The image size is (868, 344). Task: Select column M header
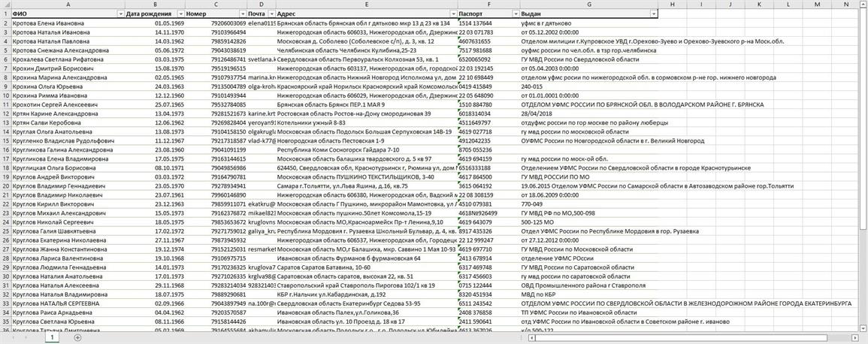point(817,5)
